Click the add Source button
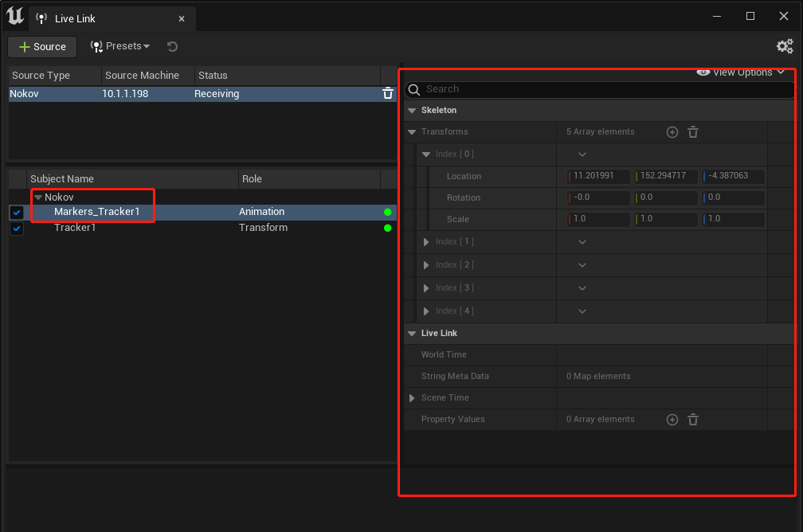Viewport: 803px width, 532px height. [x=42, y=47]
